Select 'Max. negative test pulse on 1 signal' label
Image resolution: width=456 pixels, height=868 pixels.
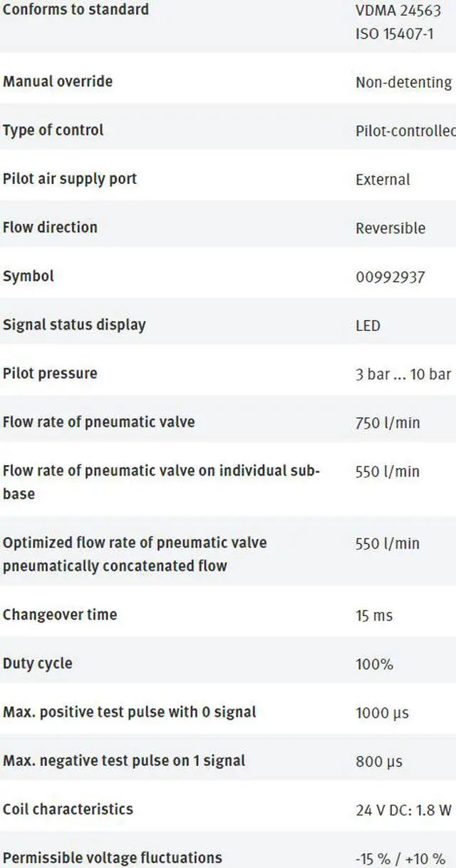(124, 761)
